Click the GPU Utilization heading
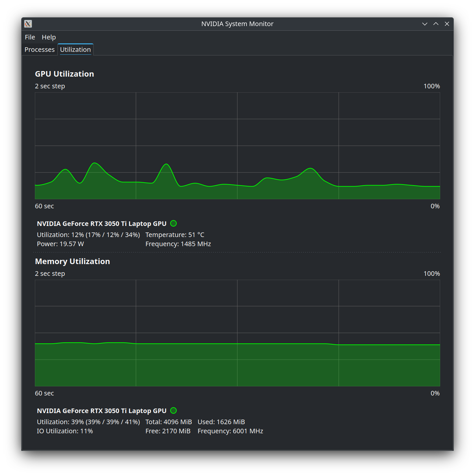475x476 pixels. 65,74
